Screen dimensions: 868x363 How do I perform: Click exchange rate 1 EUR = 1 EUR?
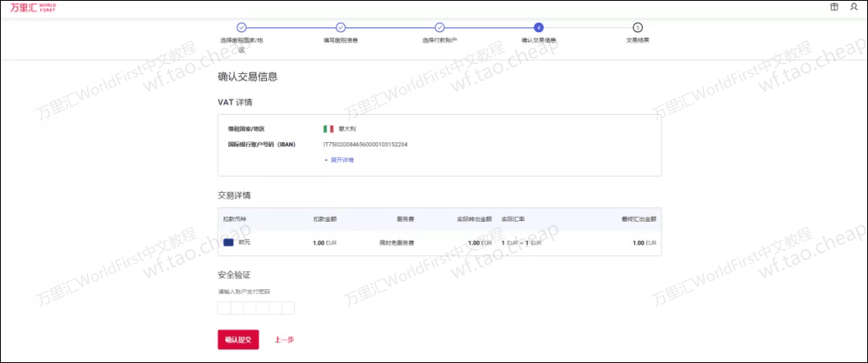(x=522, y=243)
